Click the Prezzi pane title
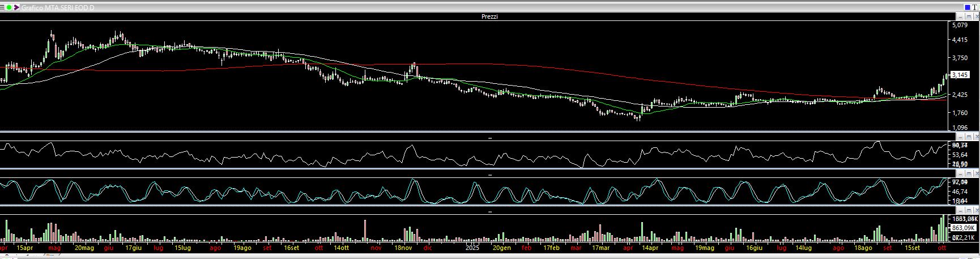This screenshot has width=980, height=259. (x=489, y=17)
